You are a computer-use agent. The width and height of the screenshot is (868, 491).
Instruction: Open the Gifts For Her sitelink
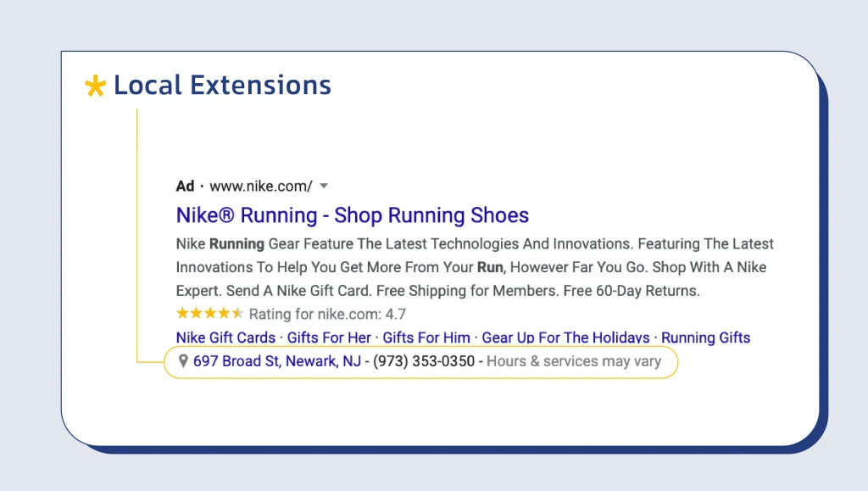point(329,338)
